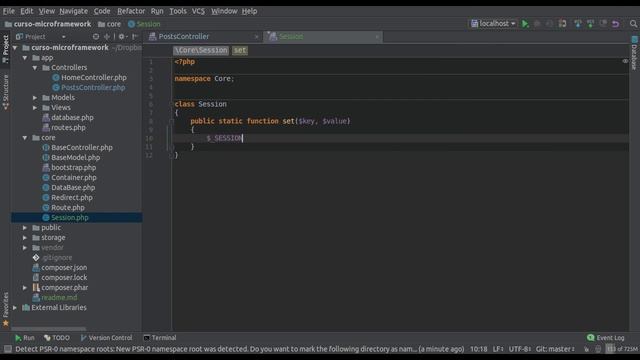This screenshot has width=640, height=360.
Task: Open Search Everywhere magnifier icon
Action: [x=633, y=24]
